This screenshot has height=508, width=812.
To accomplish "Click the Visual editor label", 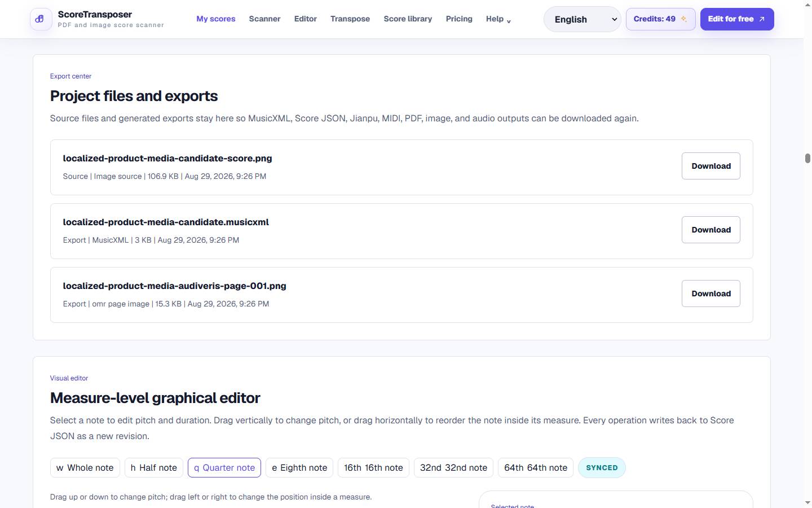I will click(x=69, y=378).
